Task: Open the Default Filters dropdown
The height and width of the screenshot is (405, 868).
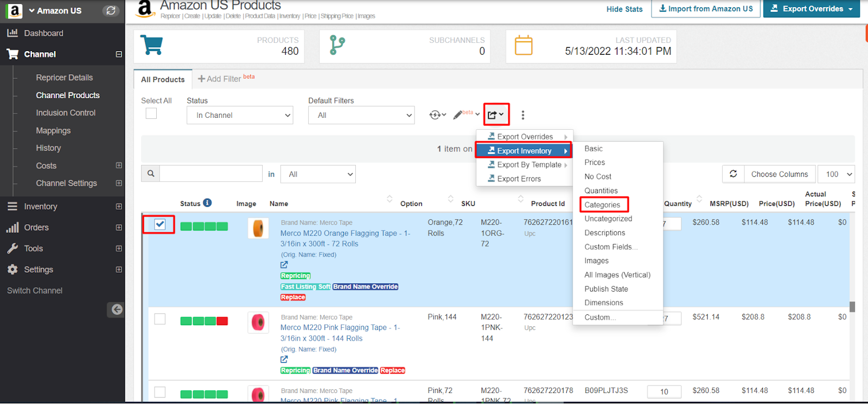Action: coord(361,115)
